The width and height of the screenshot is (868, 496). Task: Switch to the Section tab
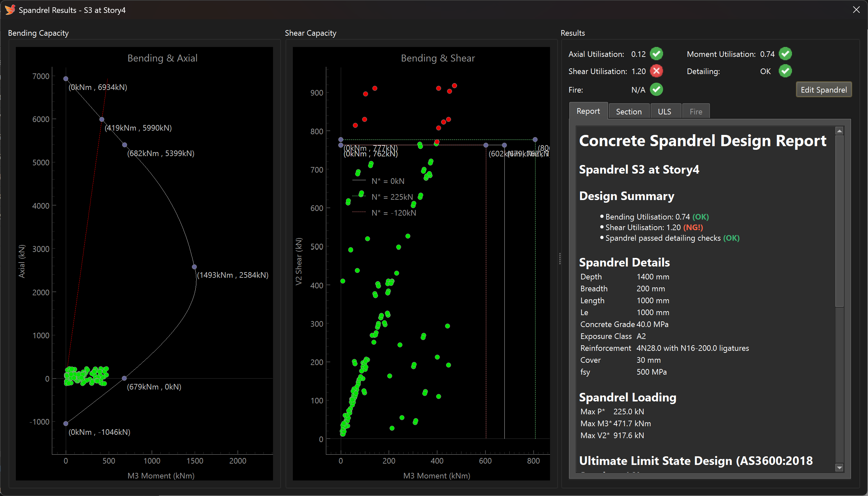tap(629, 111)
